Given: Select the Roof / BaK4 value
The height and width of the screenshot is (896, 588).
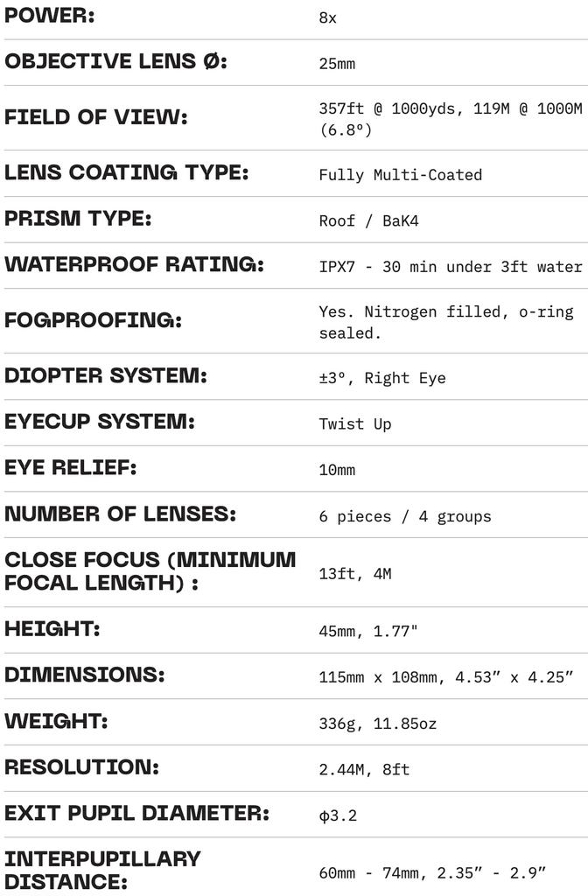Looking at the screenshot, I should point(369,220).
